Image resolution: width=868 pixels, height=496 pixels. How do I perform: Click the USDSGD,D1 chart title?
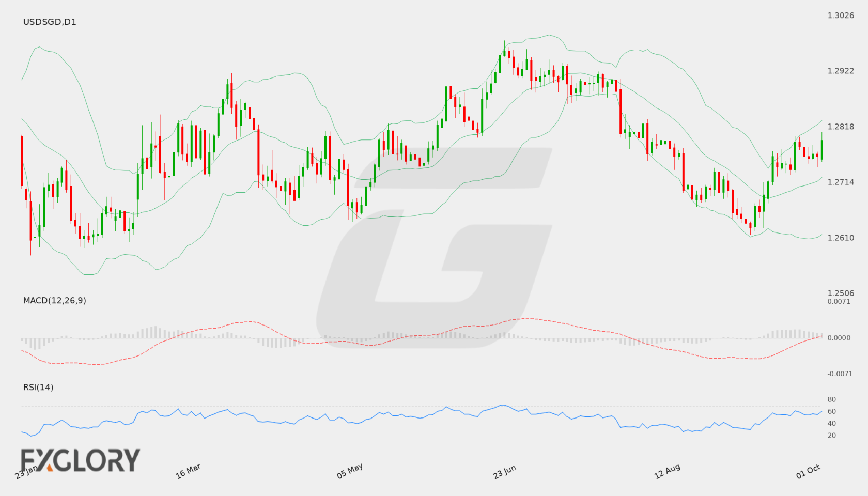(50, 22)
